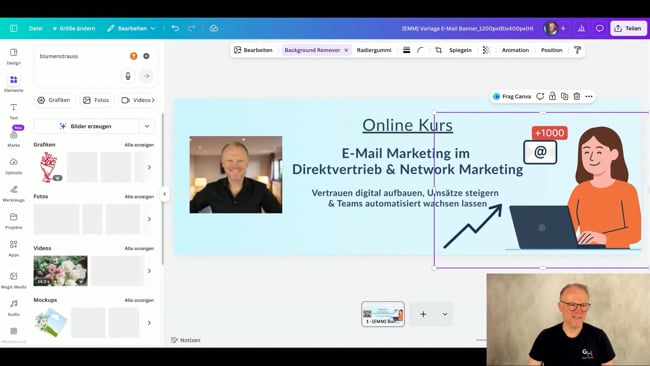Open the Audio sidebar panel
Viewport: 650px width, 366px height.
14,308
